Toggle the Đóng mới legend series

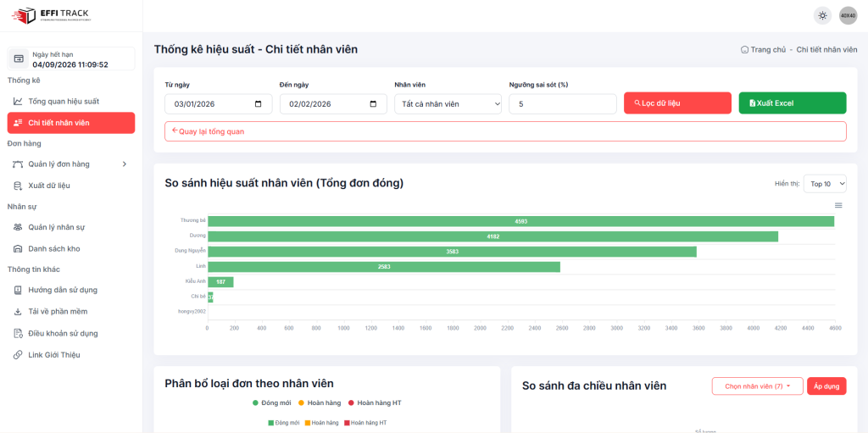click(275, 402)
